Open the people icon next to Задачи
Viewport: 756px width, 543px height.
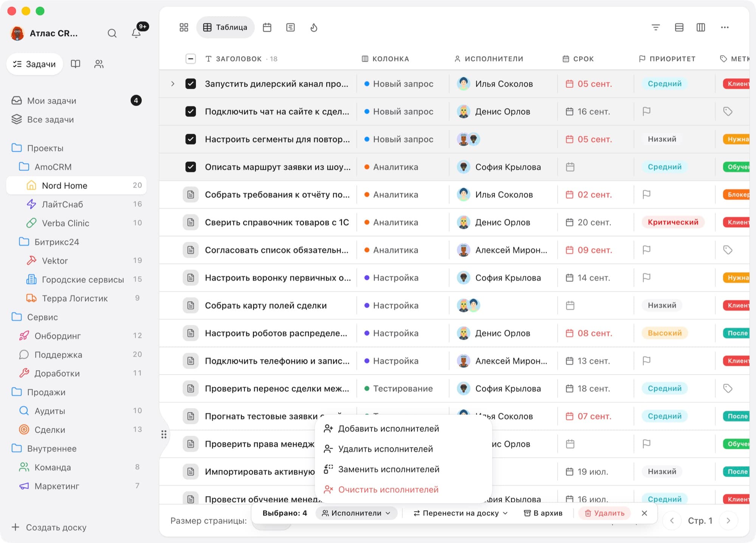click(99, 64)
